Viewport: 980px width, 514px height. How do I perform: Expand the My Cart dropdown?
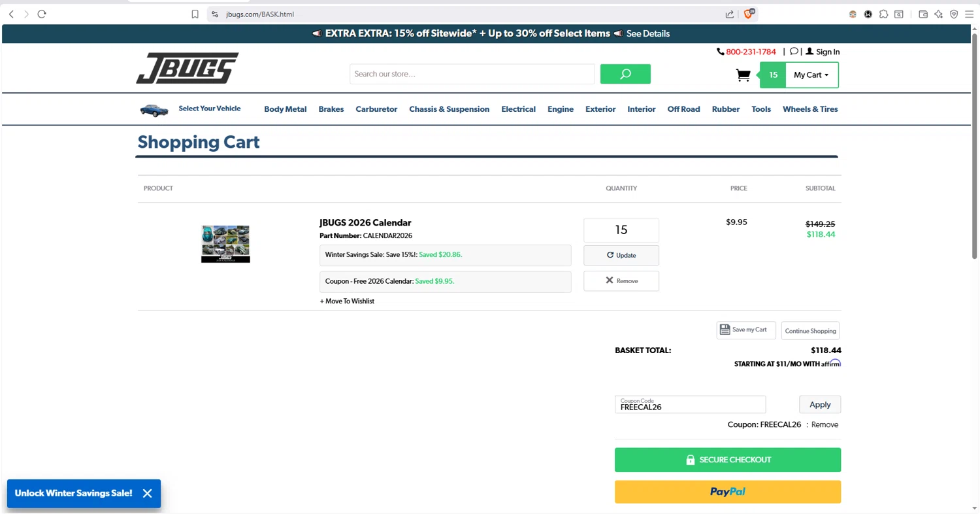(811, 75)
